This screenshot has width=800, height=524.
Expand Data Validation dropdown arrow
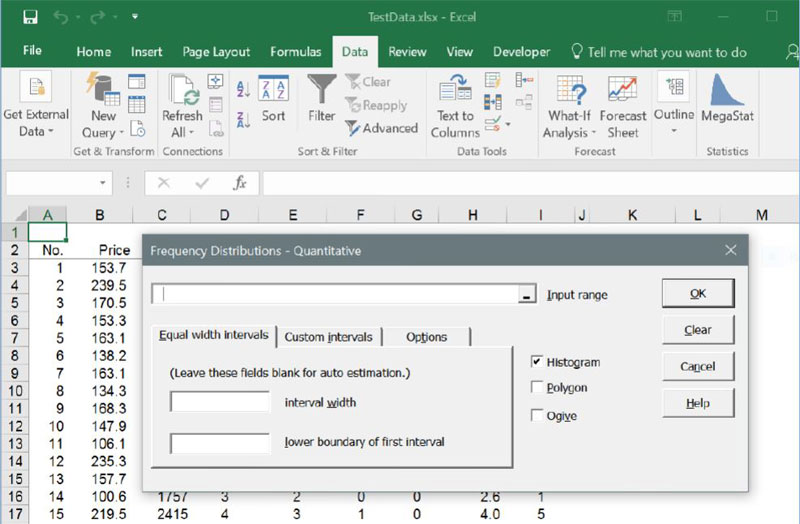(x=508, y=124)
